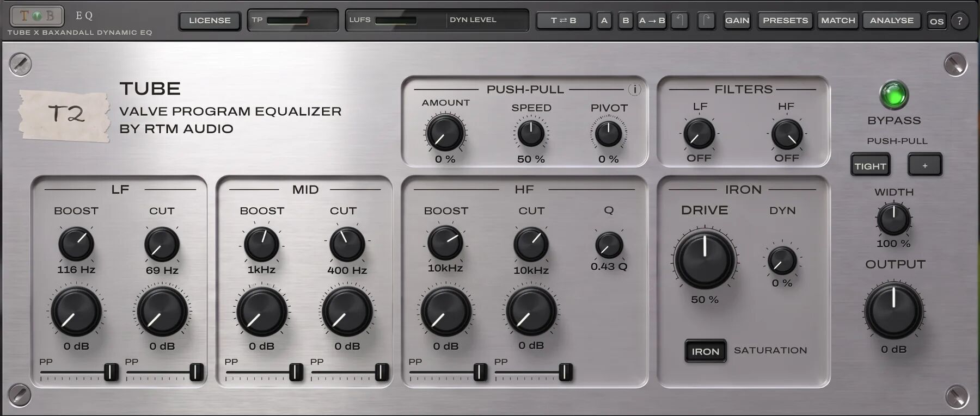Click the LF Boost PP slider handle
This screenshot has height=416, width=980.
pyautogui.click(x=111, y=372)
